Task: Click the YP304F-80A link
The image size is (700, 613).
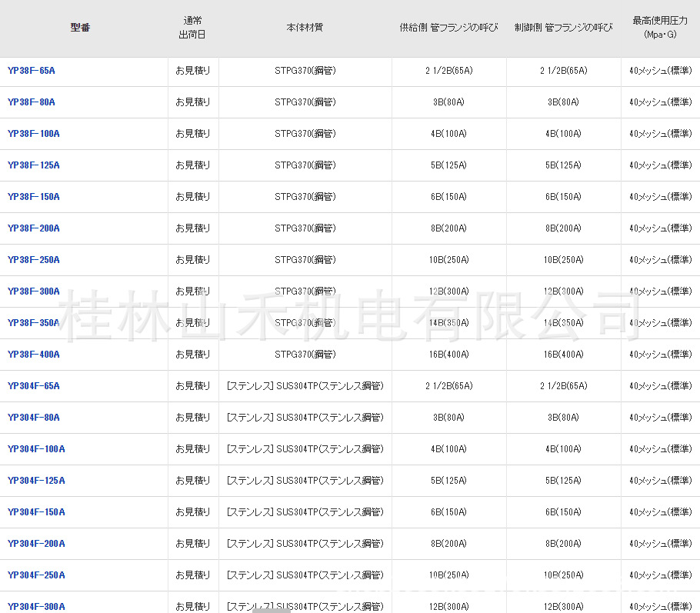Action: [34, 418]
